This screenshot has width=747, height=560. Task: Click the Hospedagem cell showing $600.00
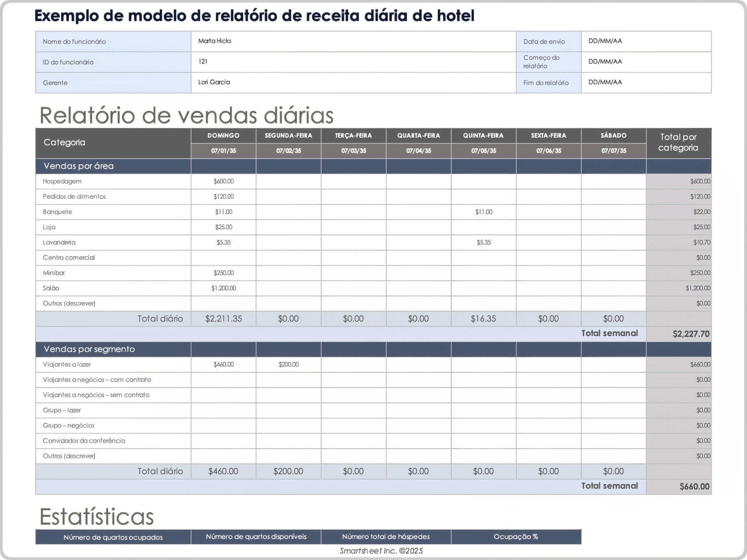[x=223, y=181]
